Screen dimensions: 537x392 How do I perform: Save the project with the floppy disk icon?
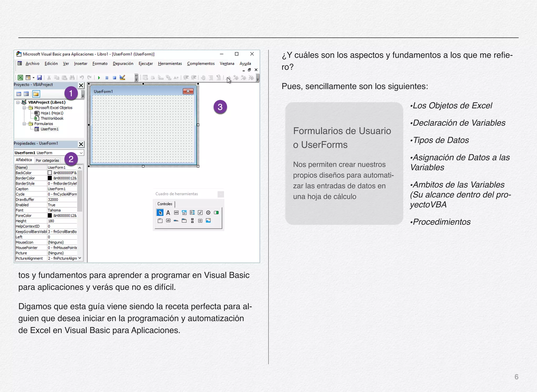click(40, 78)
